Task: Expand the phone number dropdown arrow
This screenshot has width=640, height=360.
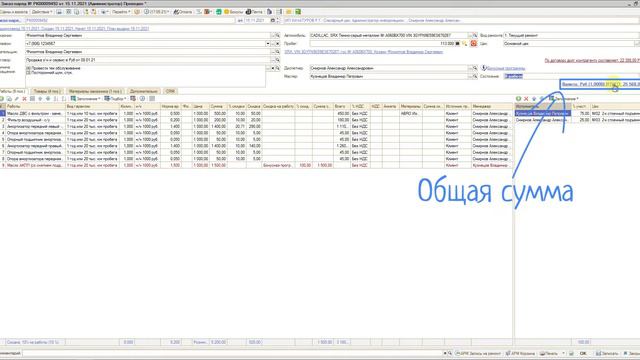Action: coord(268,44)
